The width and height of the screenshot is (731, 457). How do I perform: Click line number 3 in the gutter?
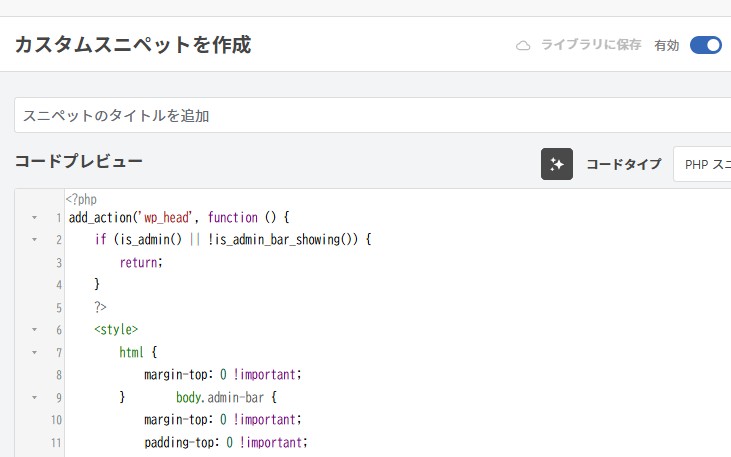point(59,262)
